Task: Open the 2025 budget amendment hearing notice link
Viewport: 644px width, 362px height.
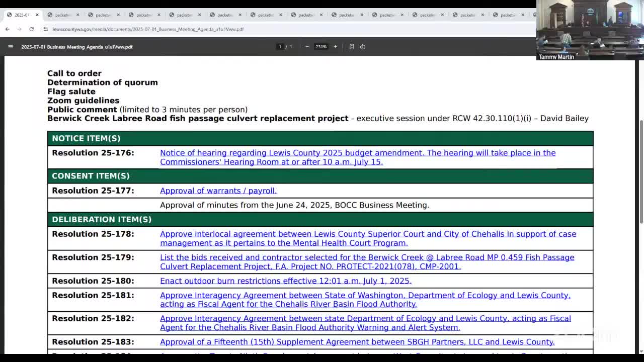Action: 358,157
